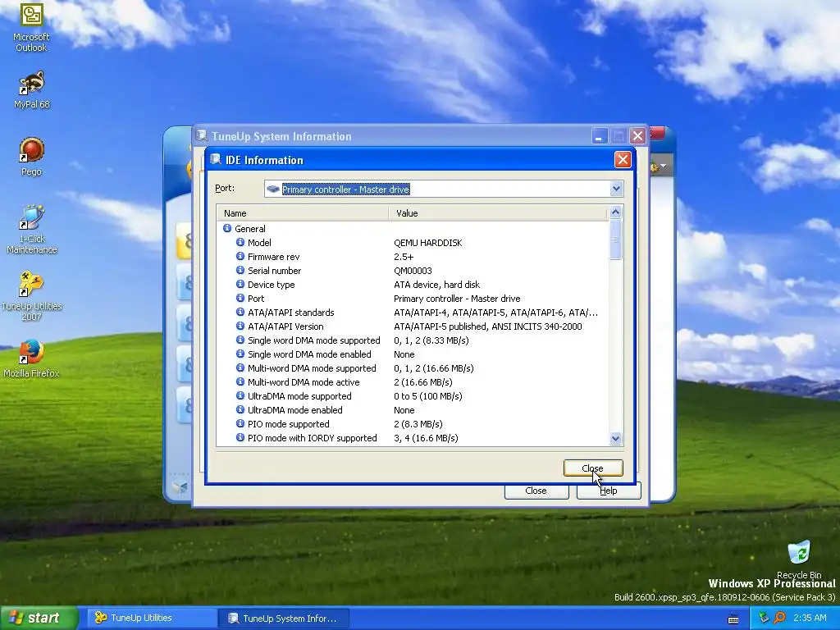Select Single word DMA mode enabled row
The height and width of the screenshot is (630, 840).
(413, 354)
